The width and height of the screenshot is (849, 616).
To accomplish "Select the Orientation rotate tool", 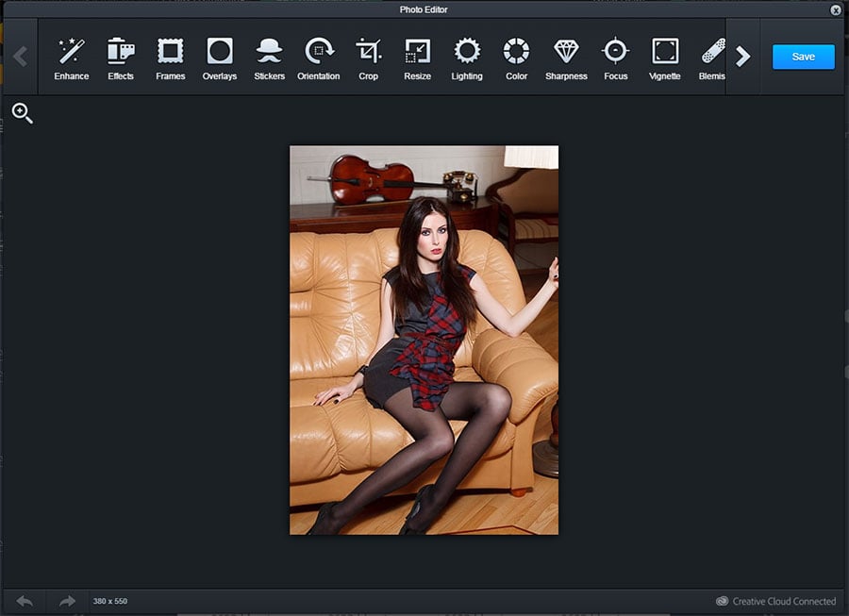I will coord(319,58).
